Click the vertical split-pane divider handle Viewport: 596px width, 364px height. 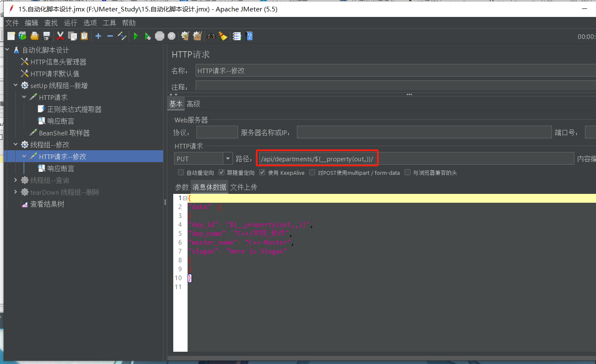(165, 202)
